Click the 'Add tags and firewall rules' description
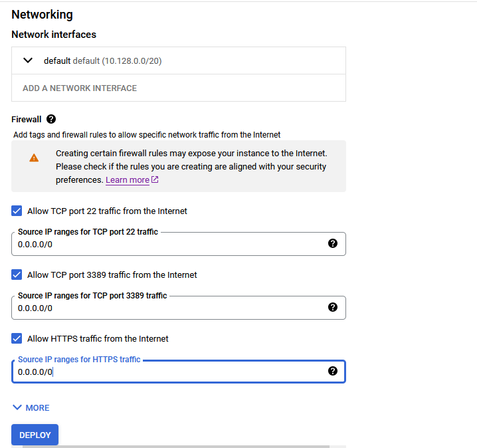The image size is (477, 448). pyautogui.click(x=147, y=135)
